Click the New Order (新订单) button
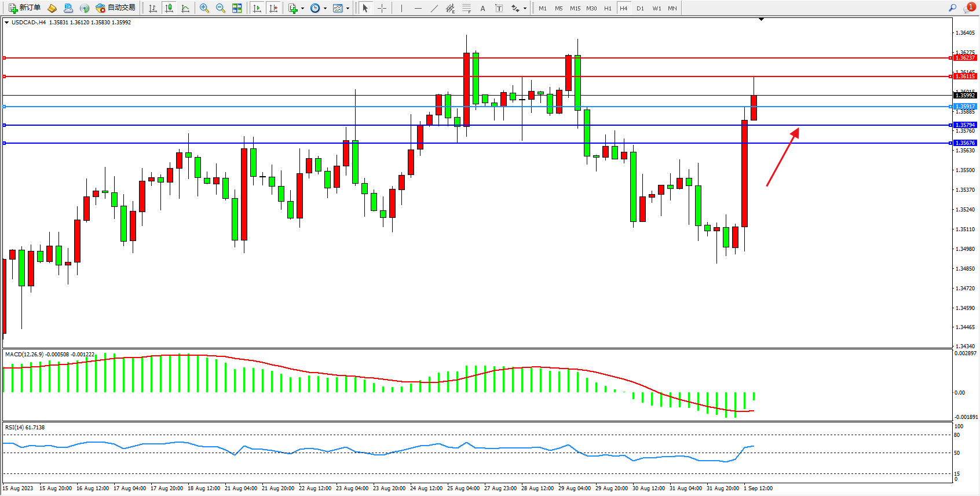The image size is (980, 496). (24, 8)
